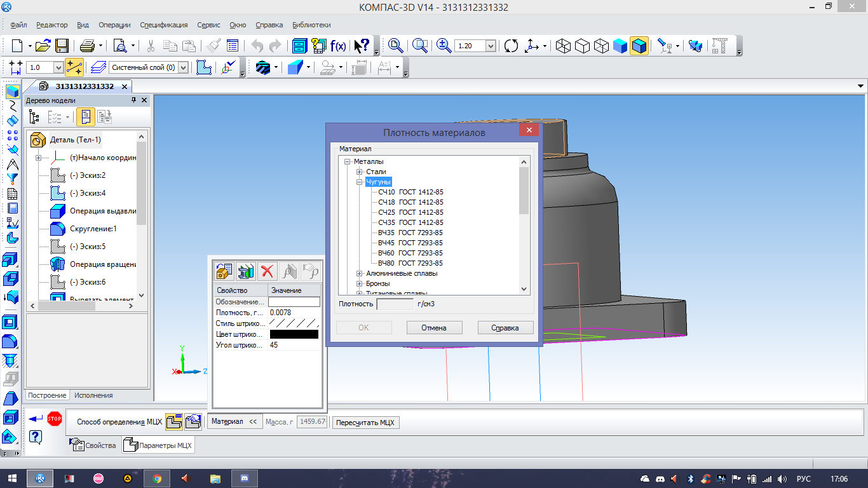The image size is (868, 488).
Task: Expand the Бронзы node
Action: (x=360, y=283)
